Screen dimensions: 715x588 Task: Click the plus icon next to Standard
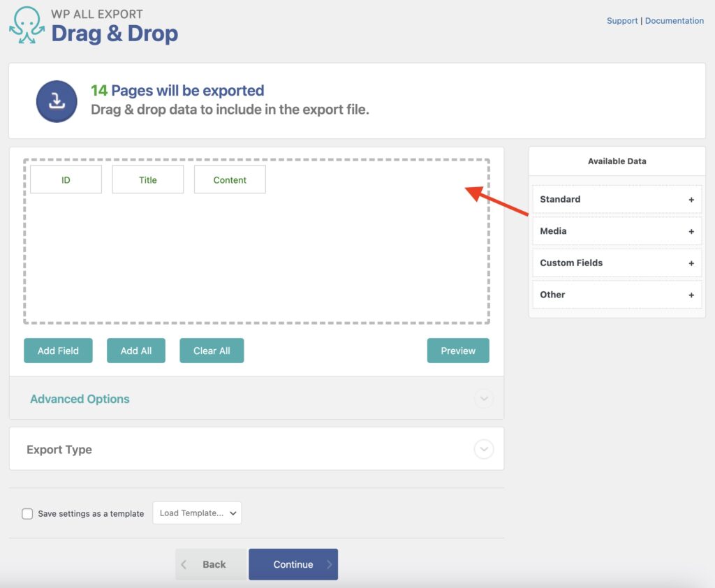pyautogui.click(x=692, y=199)
